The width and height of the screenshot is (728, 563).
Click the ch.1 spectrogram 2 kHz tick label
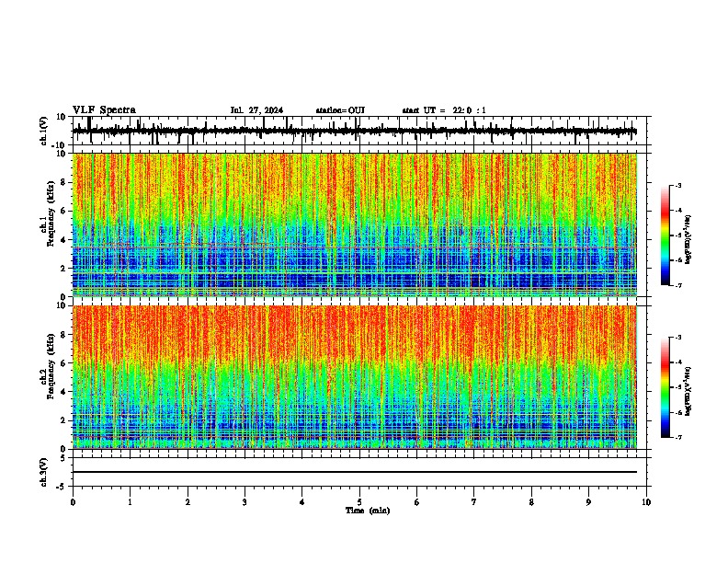pyautogui.click(x=63, y=268)
